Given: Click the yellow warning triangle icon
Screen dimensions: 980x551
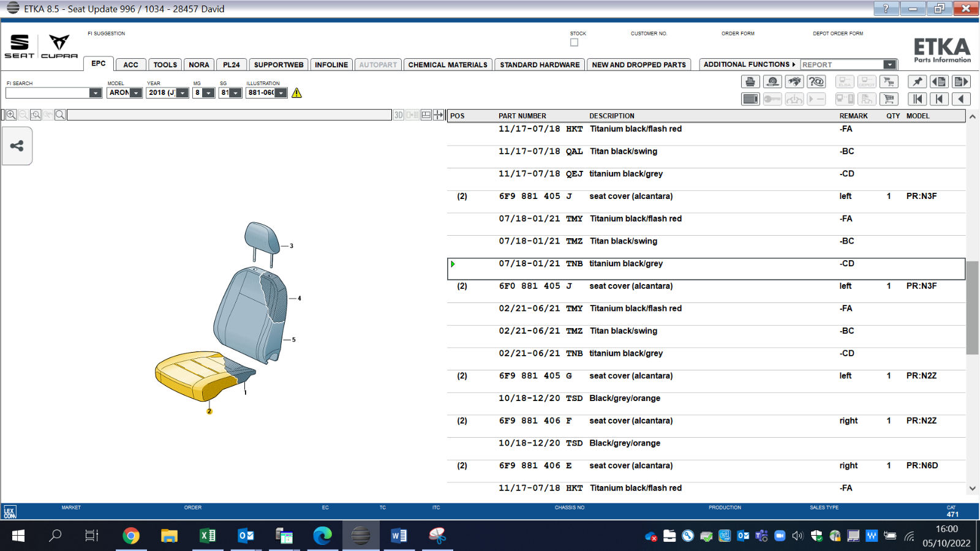Looking at the screenshot, I should tap(297, 93).
